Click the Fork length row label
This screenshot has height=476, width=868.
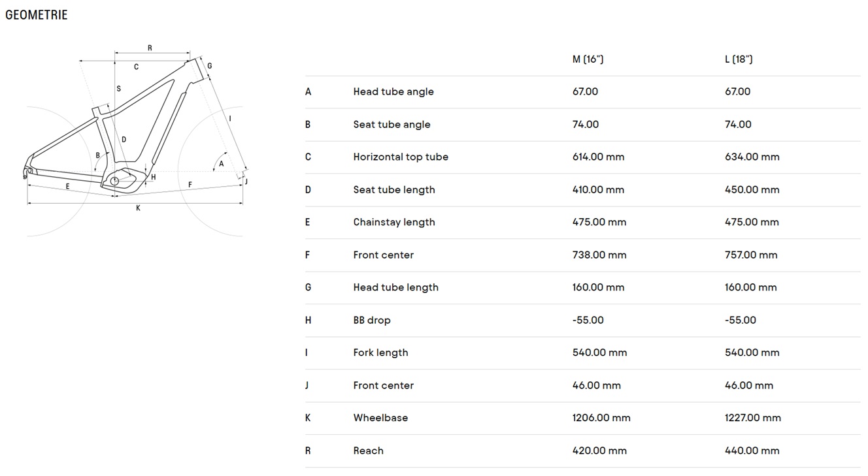coord(380,353)
